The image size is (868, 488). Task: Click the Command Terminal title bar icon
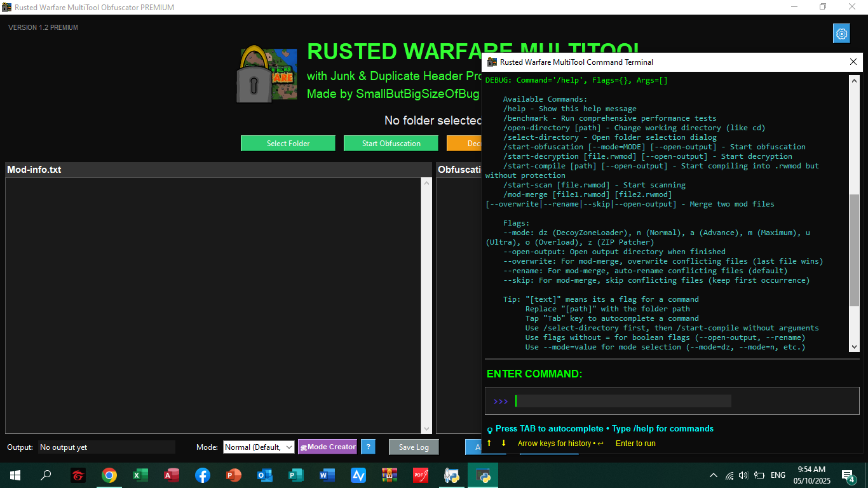(x=492, y=62)
